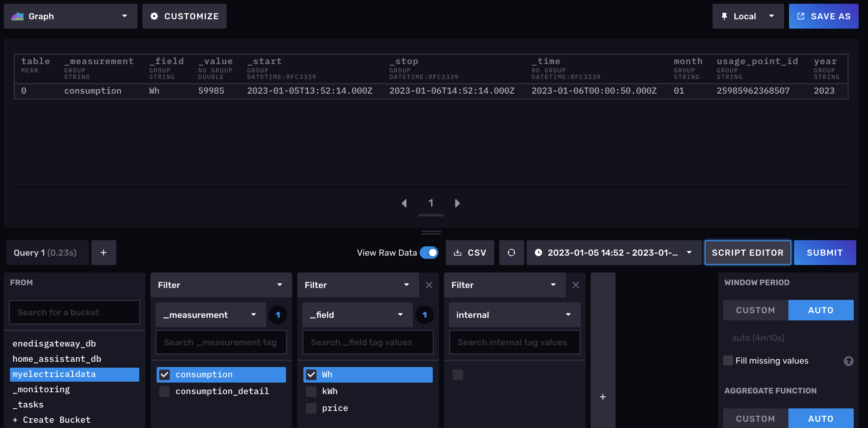Open the Script Editor

pyautogui.click(x=748, y=253)
